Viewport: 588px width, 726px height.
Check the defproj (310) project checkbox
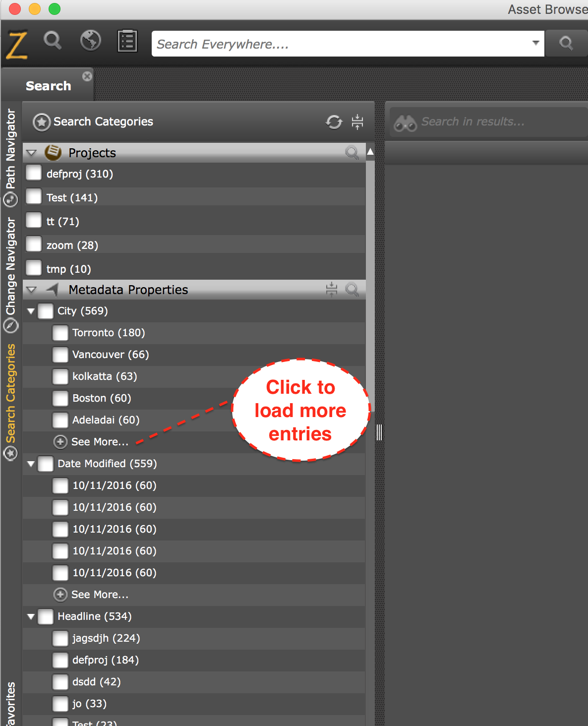[34, 173]
